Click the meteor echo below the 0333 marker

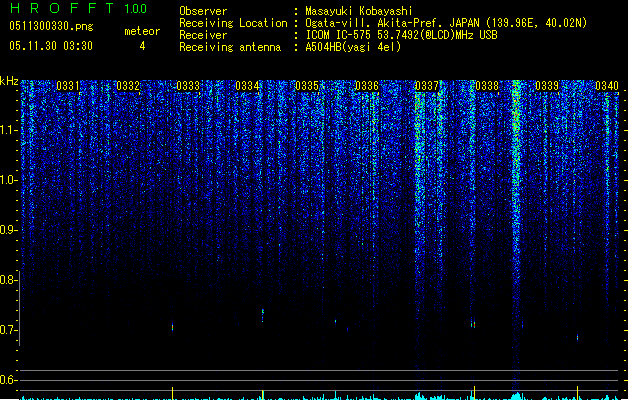(x=172, y=327)
